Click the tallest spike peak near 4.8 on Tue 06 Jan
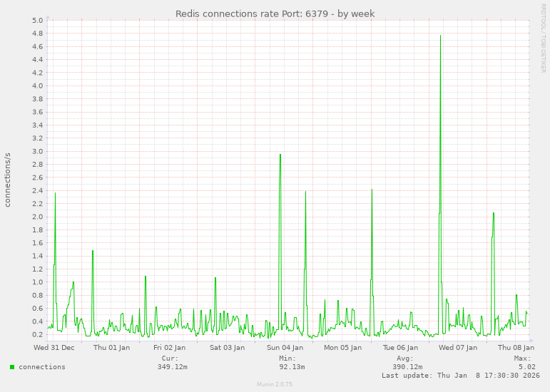550x392 pixels. pos(441,36)
